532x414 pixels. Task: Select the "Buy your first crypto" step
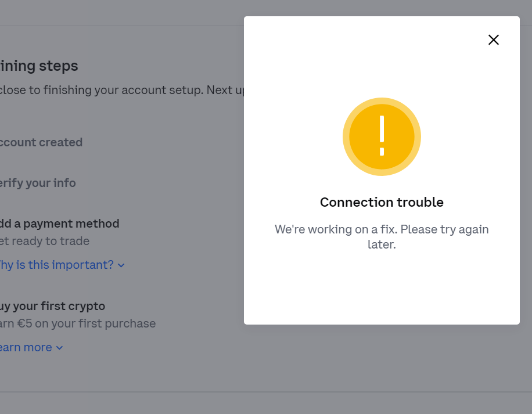pos(53,306)
